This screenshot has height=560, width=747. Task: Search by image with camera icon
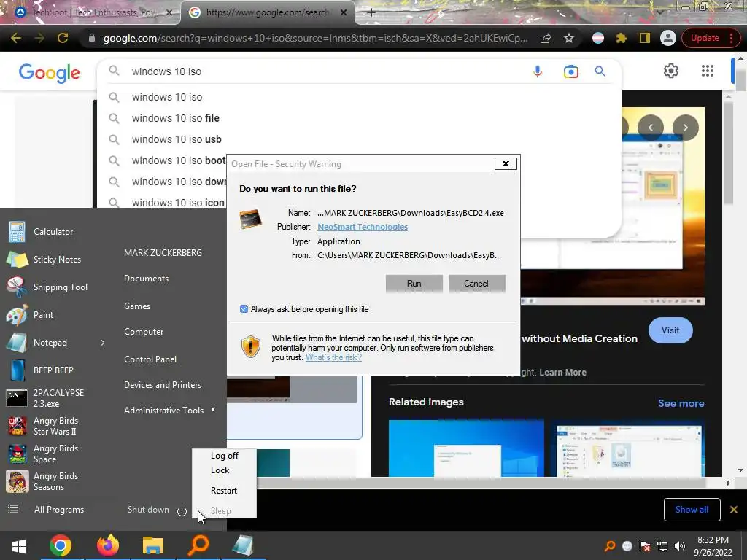(x=570, y=71)
